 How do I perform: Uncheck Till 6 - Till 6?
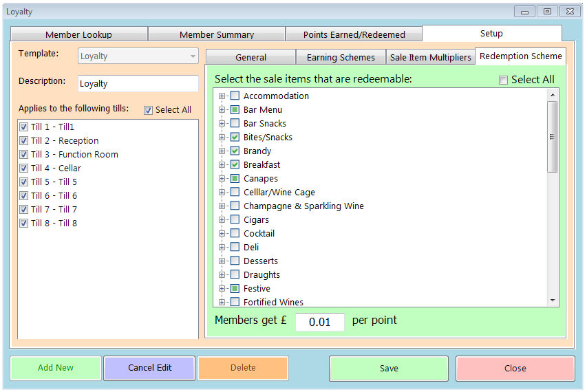[x=23, y=195]
